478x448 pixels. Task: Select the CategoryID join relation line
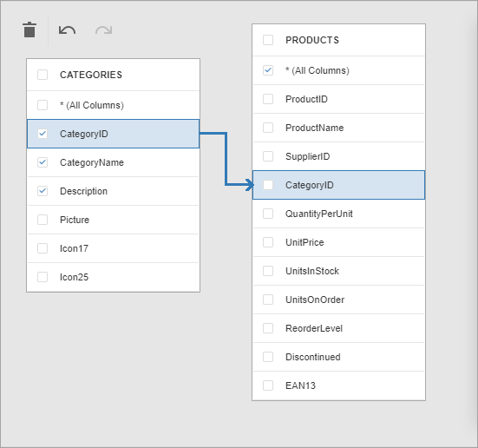pos(226,159)
